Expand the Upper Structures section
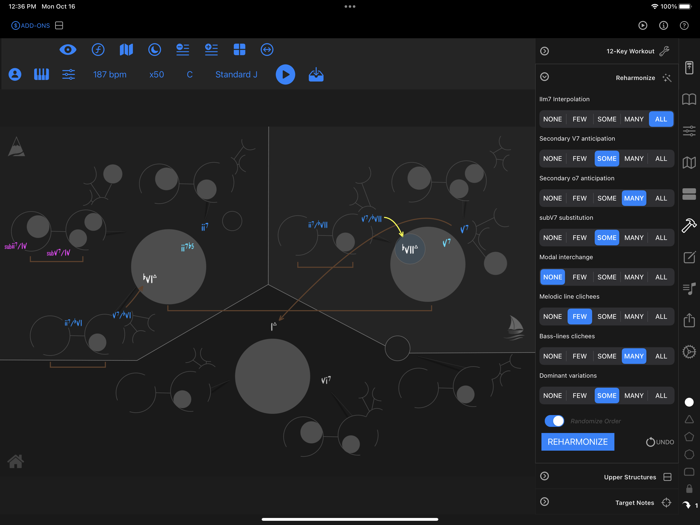Viewport: 700px width, 525px height. tap(545, 476)
